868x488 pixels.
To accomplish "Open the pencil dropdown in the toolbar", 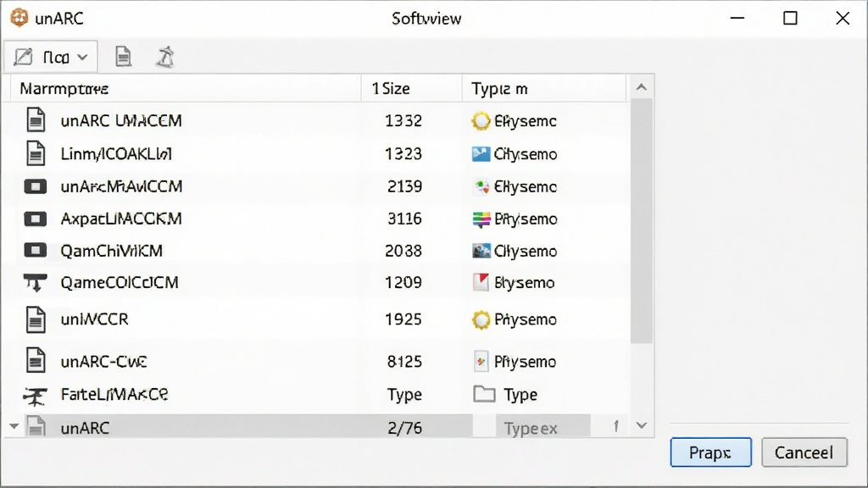I will [51, 57].
